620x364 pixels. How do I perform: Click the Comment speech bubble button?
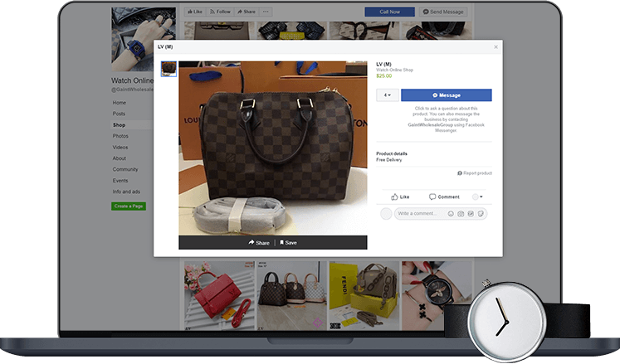444,197
